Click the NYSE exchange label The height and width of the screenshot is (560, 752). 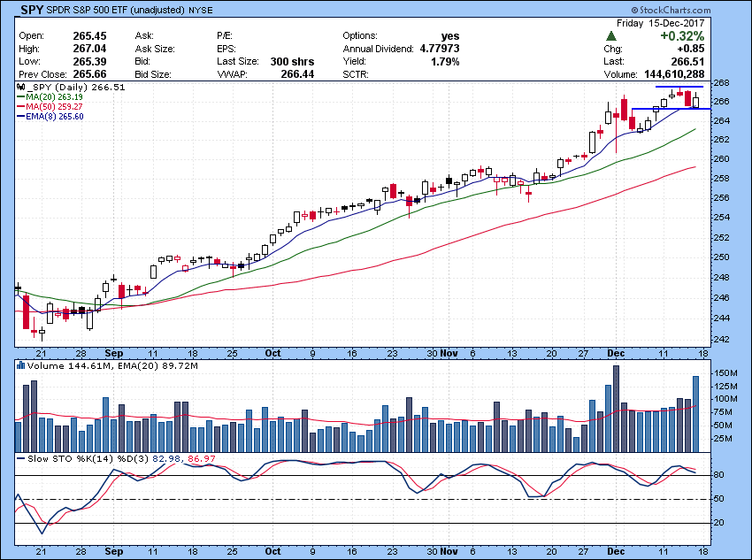(201, 10)
